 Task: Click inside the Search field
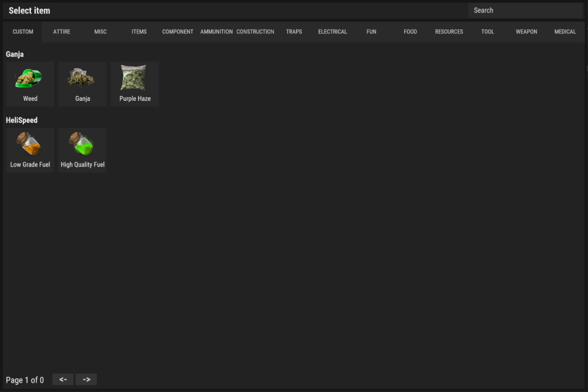pos(525,10)
